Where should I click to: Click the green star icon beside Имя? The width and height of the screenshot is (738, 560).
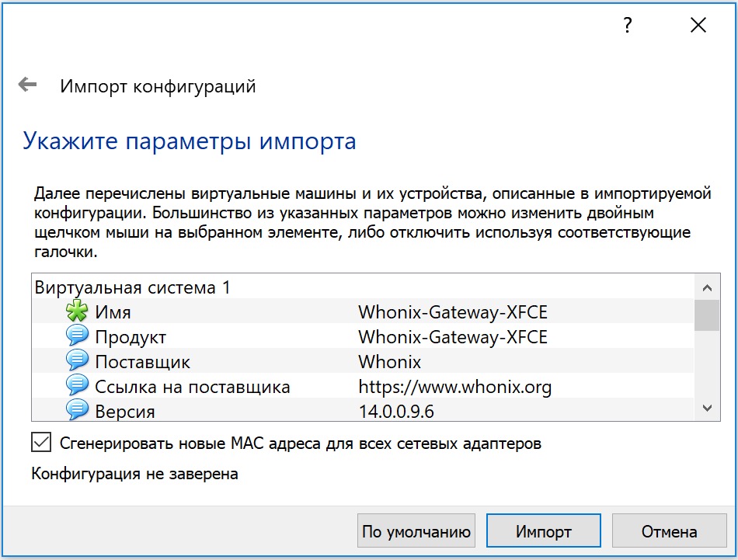point(77,311)
